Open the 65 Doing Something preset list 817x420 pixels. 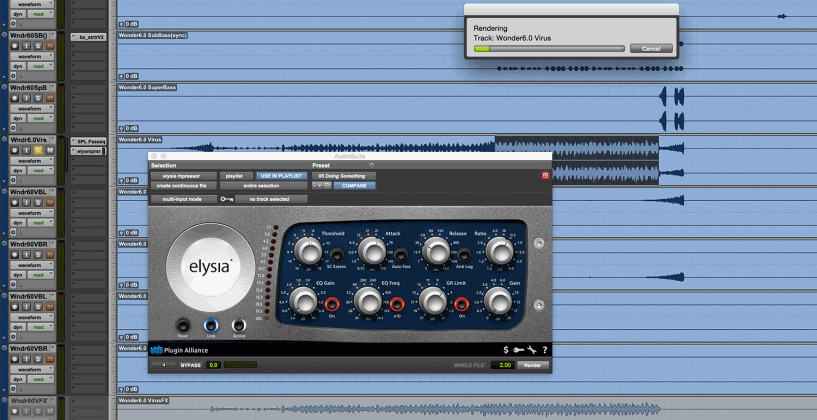(x=343, y=176)
